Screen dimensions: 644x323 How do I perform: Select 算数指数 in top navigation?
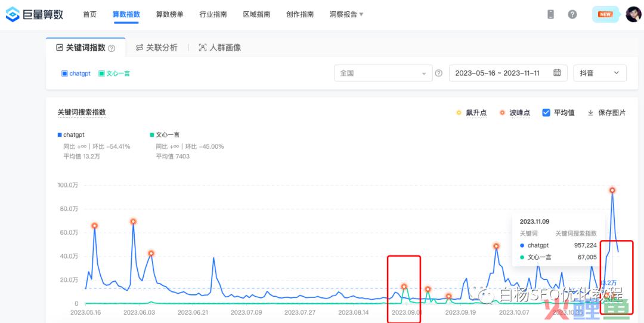click(x=126, y=14)
